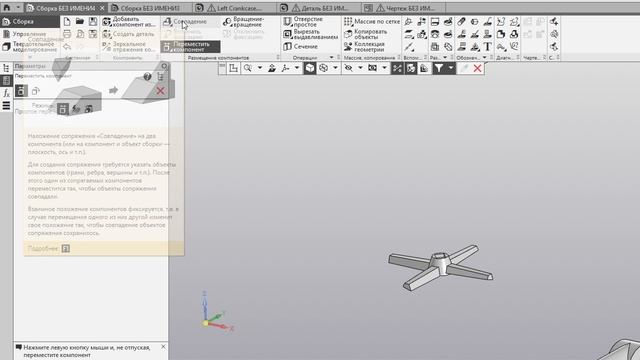Click Вырезать выдавливанием command

click(x=311, y=34)
